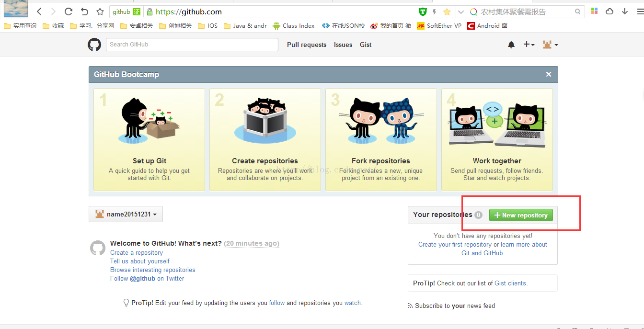Open the plus create-new menu
644x329 pixels.
[x=529, y=45]
